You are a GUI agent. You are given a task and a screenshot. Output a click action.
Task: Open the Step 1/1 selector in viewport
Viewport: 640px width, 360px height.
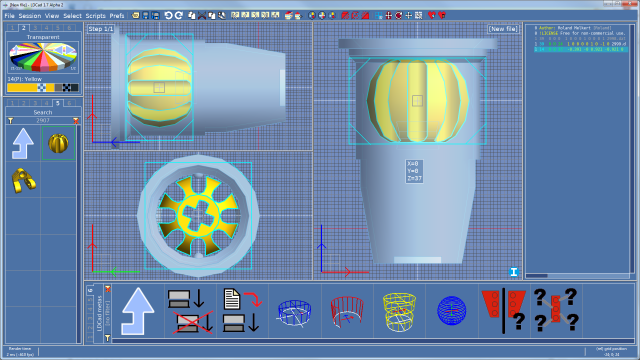[100, 29]
